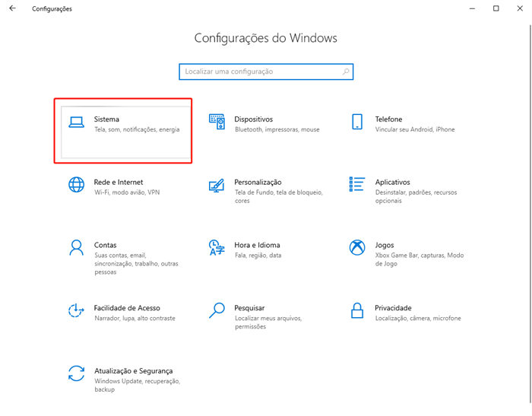This screenshot has height=416, width=532.
Task: Click the Aplicativos list icon
Action: [357, 186]
